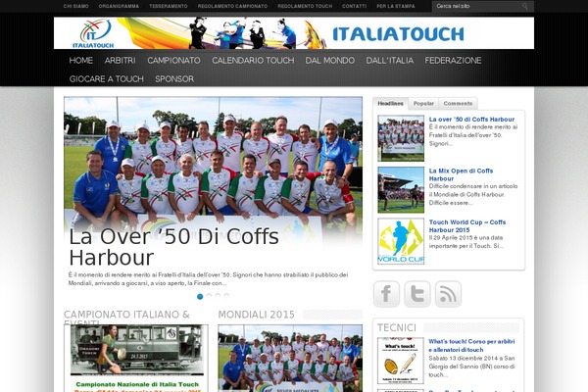Click the Cerca nel sito search field
Screen dimensions: 588x392
pos(476,6)
